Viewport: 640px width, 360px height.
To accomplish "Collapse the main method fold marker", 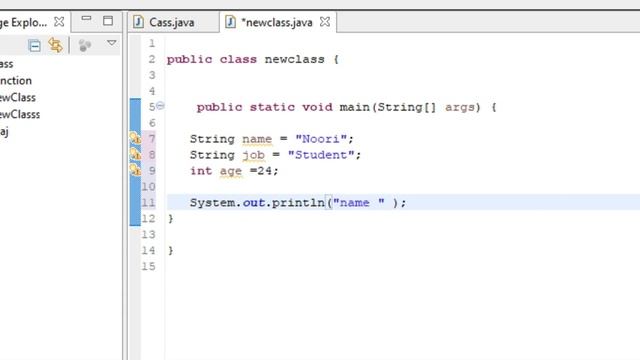I will point(160,106).
